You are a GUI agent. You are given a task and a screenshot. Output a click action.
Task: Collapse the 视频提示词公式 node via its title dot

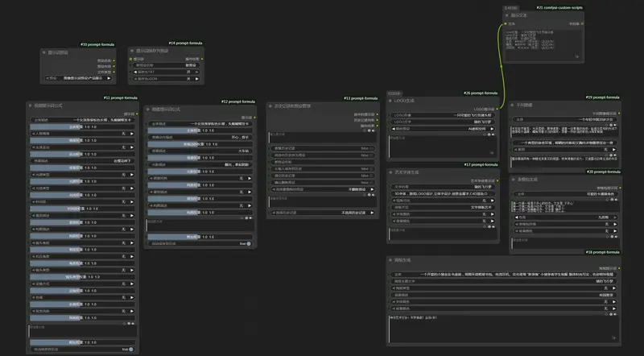click(x=31, y=106)
